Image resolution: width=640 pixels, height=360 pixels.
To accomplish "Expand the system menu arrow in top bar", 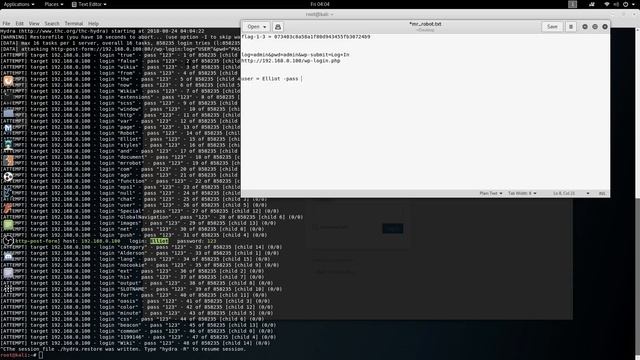I will tap(633, 4).
